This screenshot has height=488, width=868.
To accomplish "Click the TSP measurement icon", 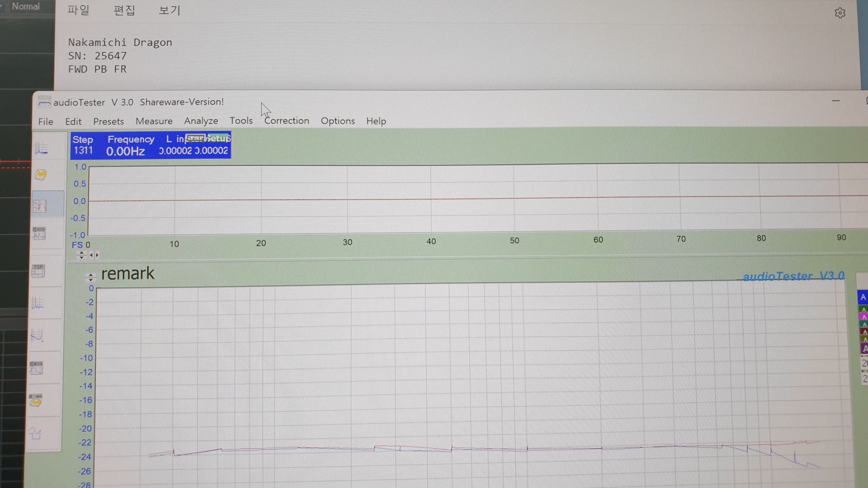I will tap(38, 271).
